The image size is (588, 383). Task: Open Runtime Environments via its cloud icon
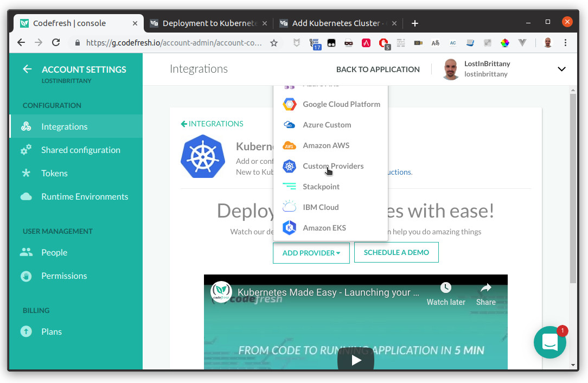[25, 196]
